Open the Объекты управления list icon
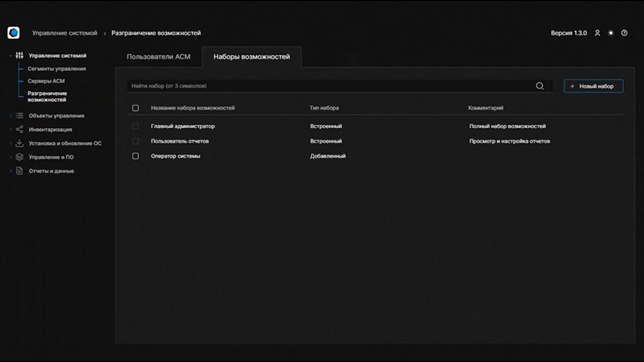This screenshot has width=644, height=362. (19, 115)
